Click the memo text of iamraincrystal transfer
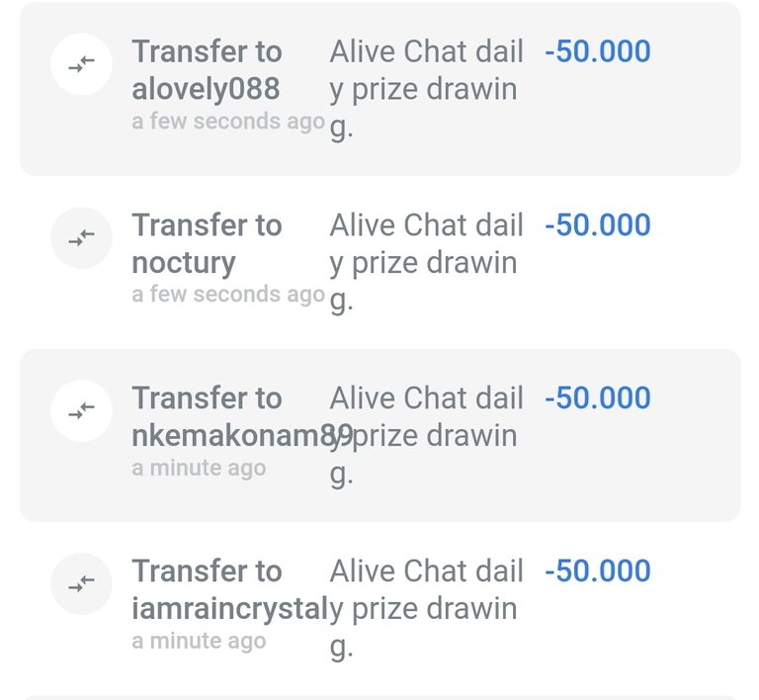Image resolution: width=759 pixels, height=700 pixels. 427,609
